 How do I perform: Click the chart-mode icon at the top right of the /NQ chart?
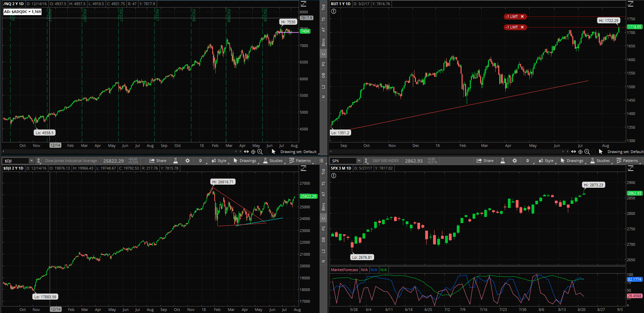tap(304, 4)
